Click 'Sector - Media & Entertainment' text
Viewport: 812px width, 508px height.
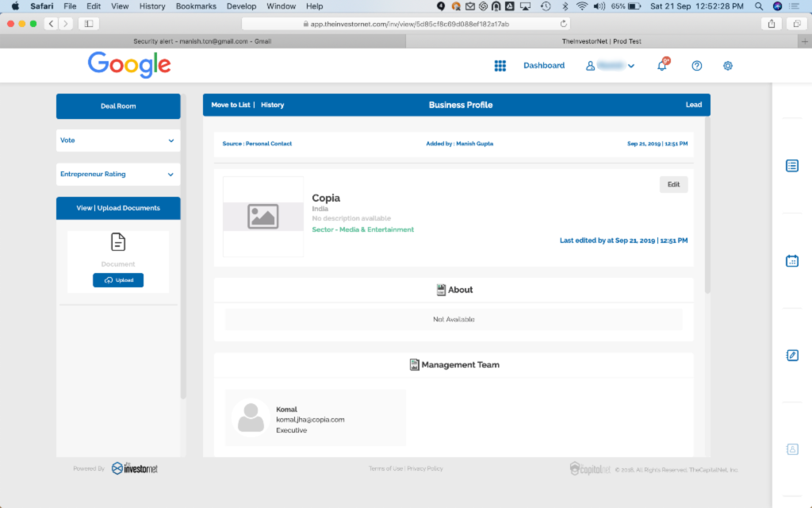(362, 229)
